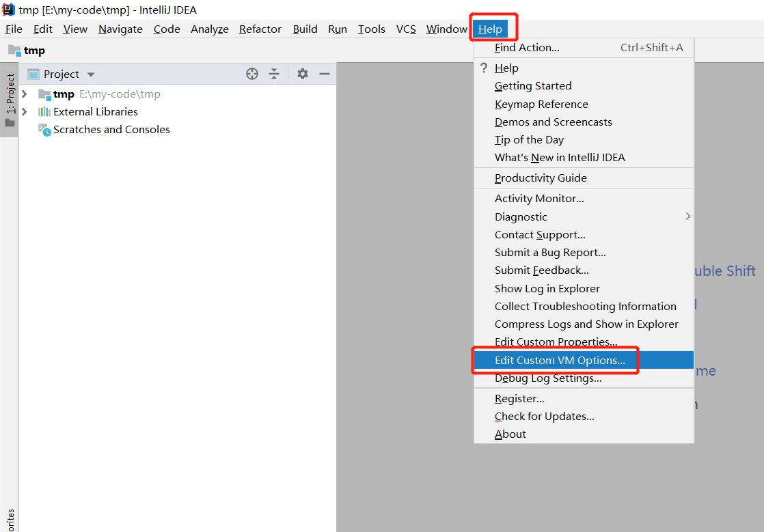The image size is (764, 532).
Task: Select the tmp project root row
Action: click(178, 94)
